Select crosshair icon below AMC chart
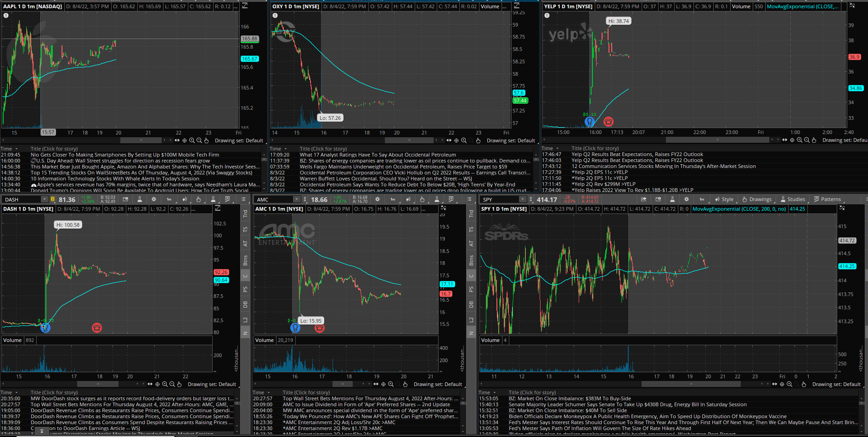868x437 pixels. coord(383,384)
